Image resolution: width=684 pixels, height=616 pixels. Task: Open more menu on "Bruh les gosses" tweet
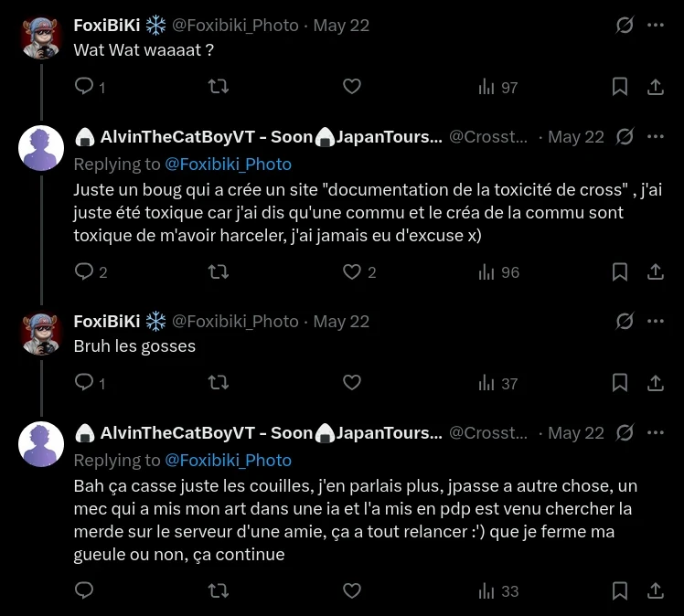pos(656,321)
